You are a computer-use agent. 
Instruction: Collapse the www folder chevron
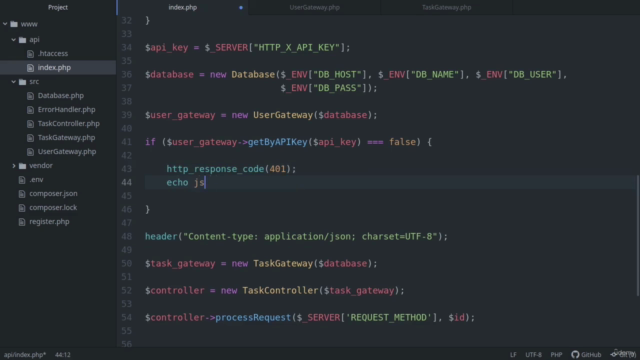(5, 24)
